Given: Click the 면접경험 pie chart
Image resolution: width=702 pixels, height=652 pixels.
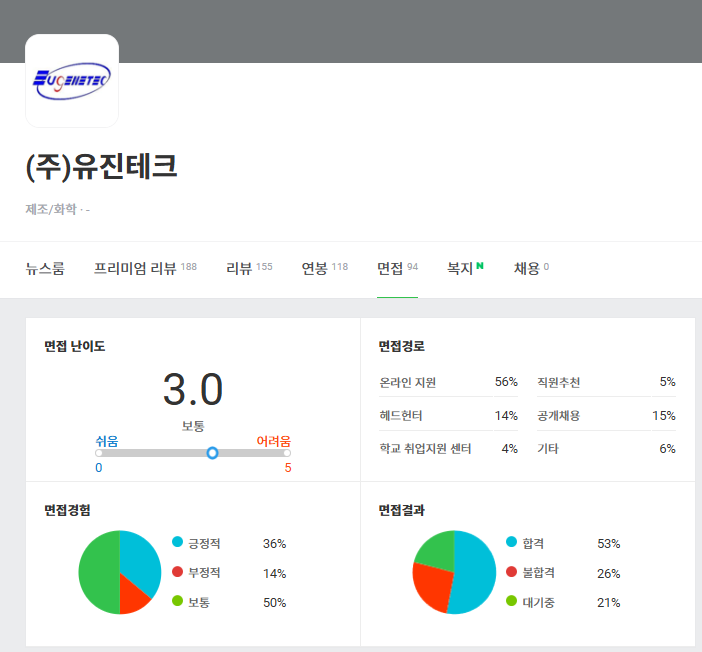Looking at the screenshot, I should (x=120, y=572).
